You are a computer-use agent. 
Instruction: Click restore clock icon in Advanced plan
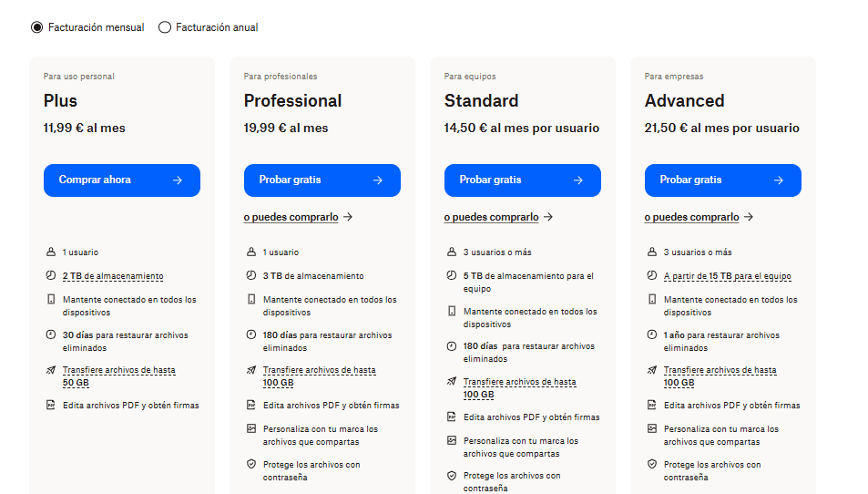651,334
